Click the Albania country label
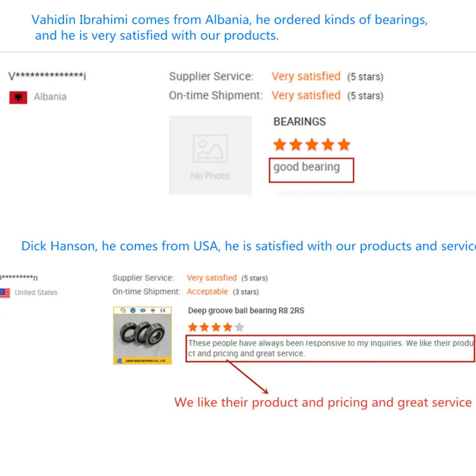 pos(50,97)
